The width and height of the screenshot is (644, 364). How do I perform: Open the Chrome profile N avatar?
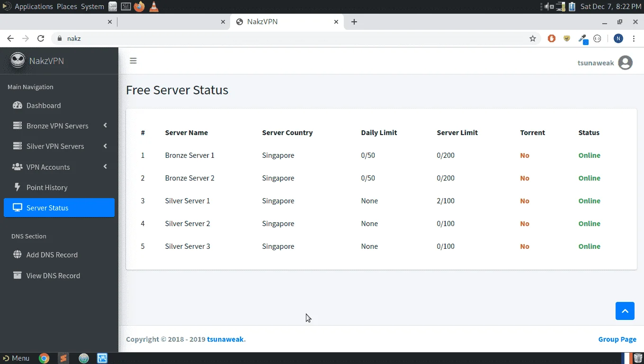(618, 38)
